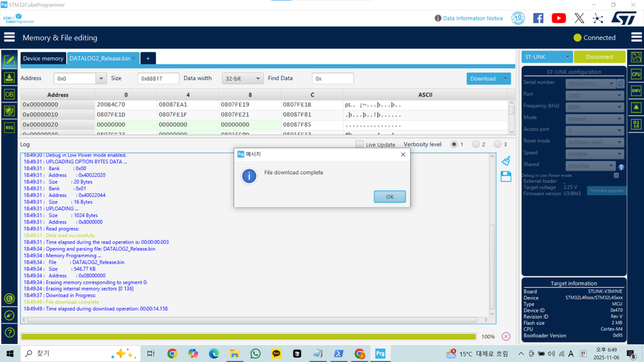
Task: Refresh the serial number list
Action: tap(621, 83)
